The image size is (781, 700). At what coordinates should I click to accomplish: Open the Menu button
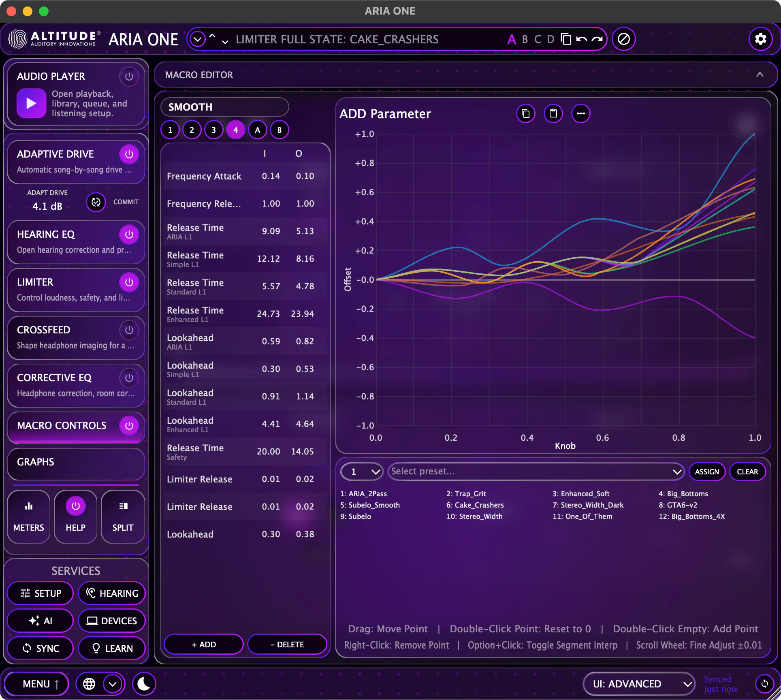pos(36,684)
